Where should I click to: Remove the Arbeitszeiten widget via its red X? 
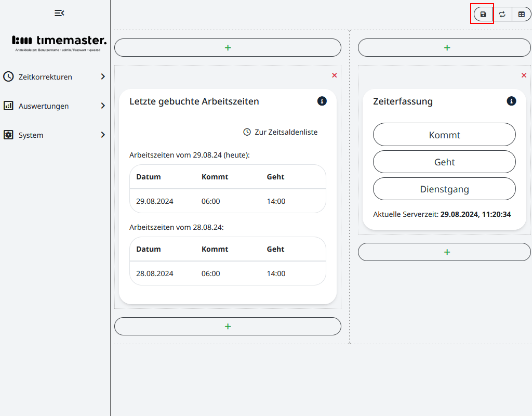pos(334,75)
